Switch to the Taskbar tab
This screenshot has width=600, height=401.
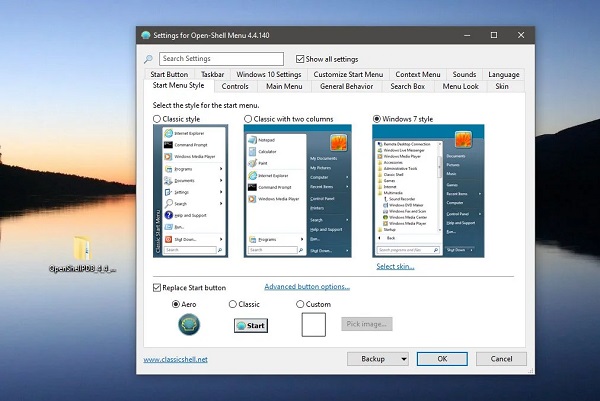tap(212, 74)
